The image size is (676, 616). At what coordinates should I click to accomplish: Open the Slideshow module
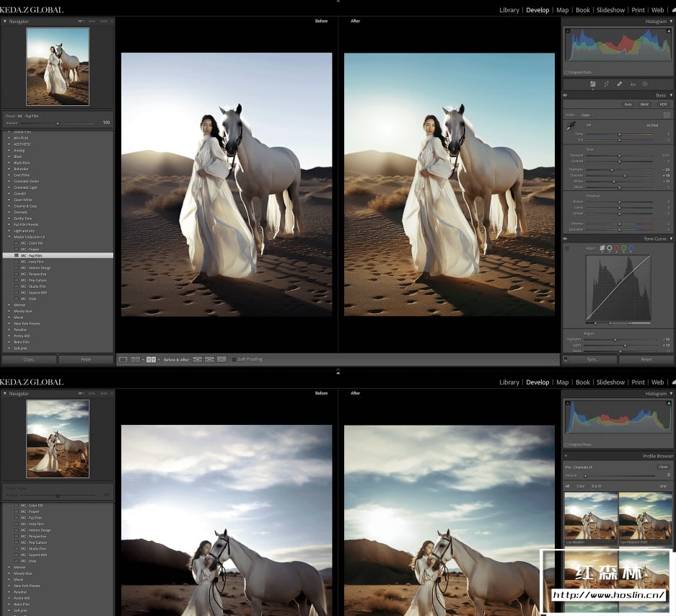(x=610, y=10)
